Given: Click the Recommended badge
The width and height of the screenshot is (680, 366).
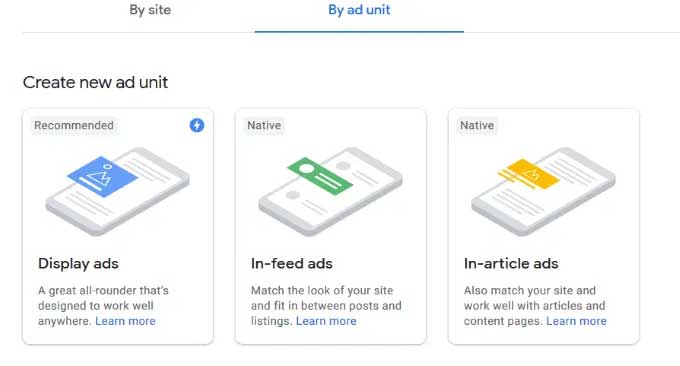Looking at the screenshot, I should point(74,125).
